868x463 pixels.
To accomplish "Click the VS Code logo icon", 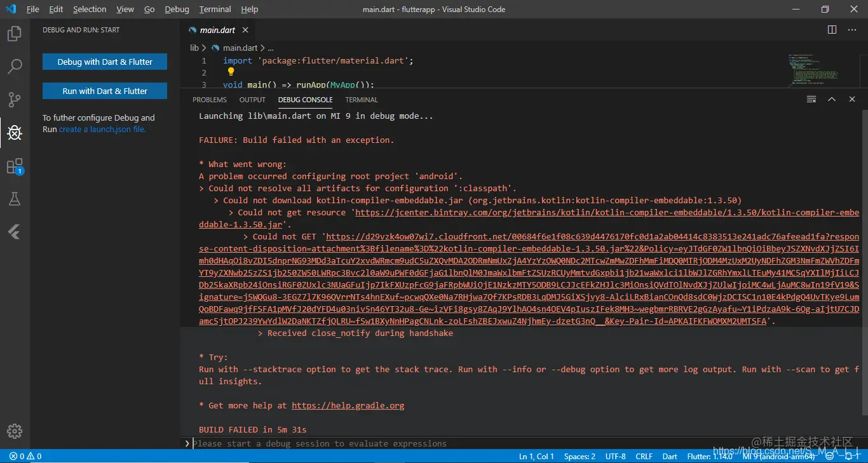I will 11,9.
